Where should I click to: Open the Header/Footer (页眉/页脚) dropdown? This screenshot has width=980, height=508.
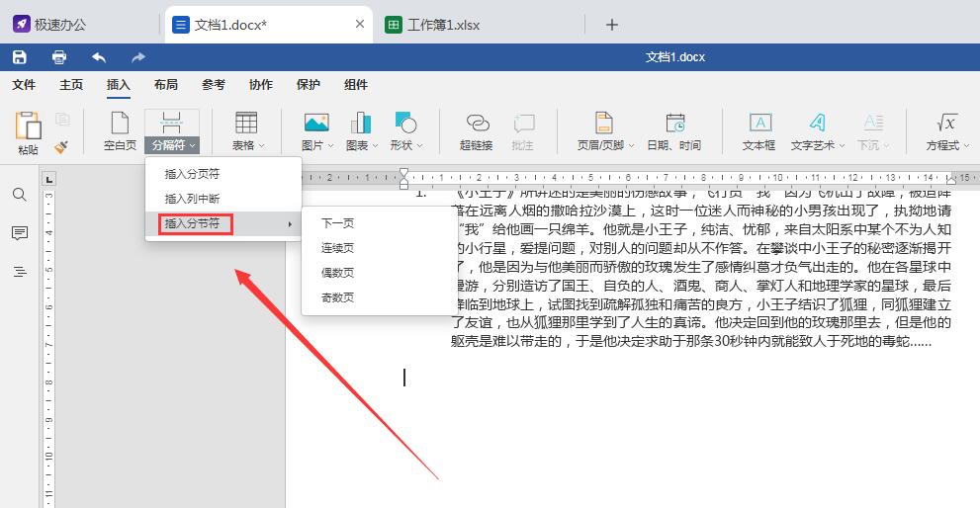[605, 132]
